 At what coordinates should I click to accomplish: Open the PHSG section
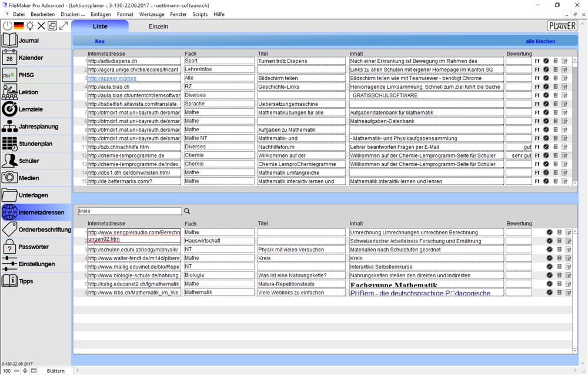coord(36,75)
